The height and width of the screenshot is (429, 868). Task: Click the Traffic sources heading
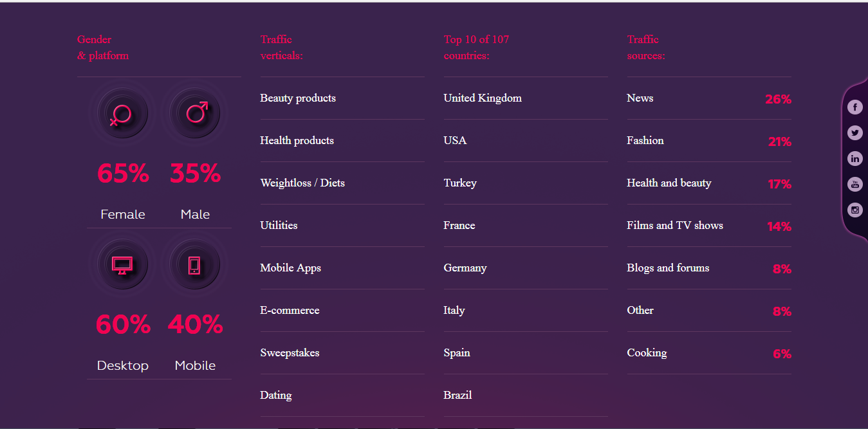[645, 48]
